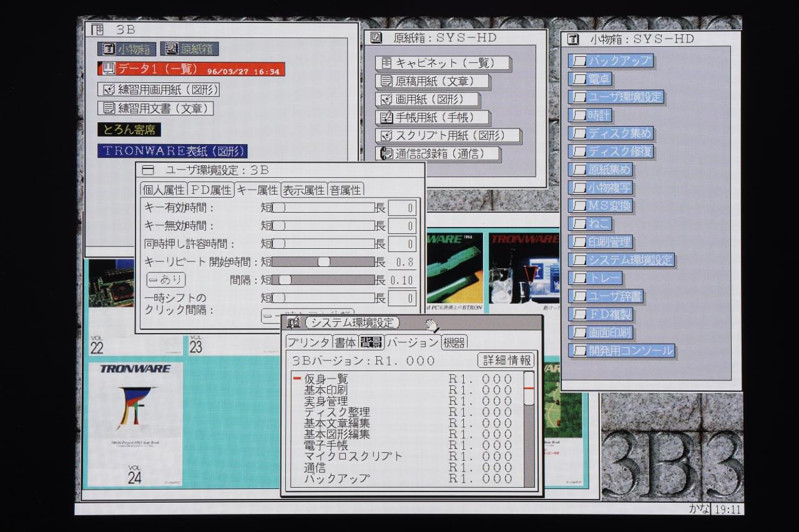This screenshot has height=532, width=799.
Task: Toggle the あり key repeat switch
Action: (x=165, y=280)
